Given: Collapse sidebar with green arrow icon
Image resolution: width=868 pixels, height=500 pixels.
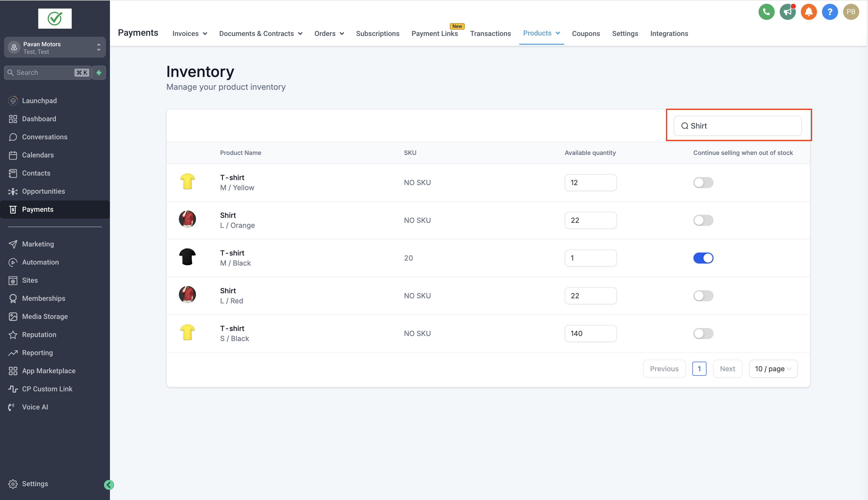Looking at the screenshot, I should (x=109, y=485).
